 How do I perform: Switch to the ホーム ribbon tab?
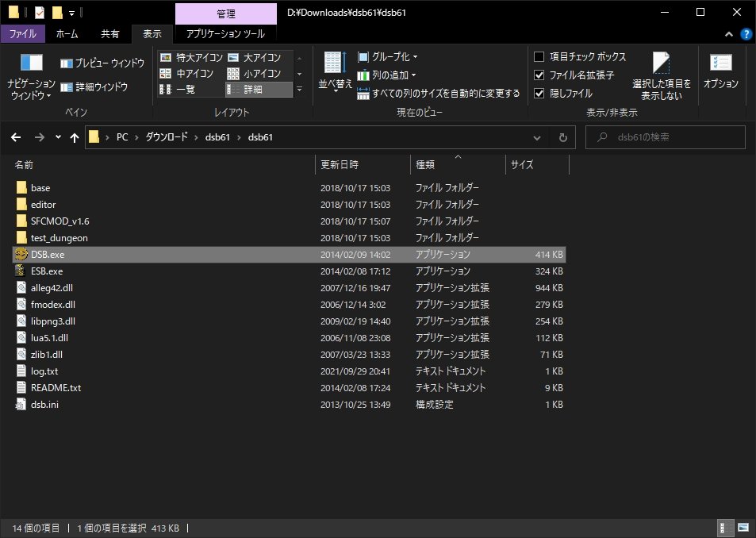click(x=67, y=34)
